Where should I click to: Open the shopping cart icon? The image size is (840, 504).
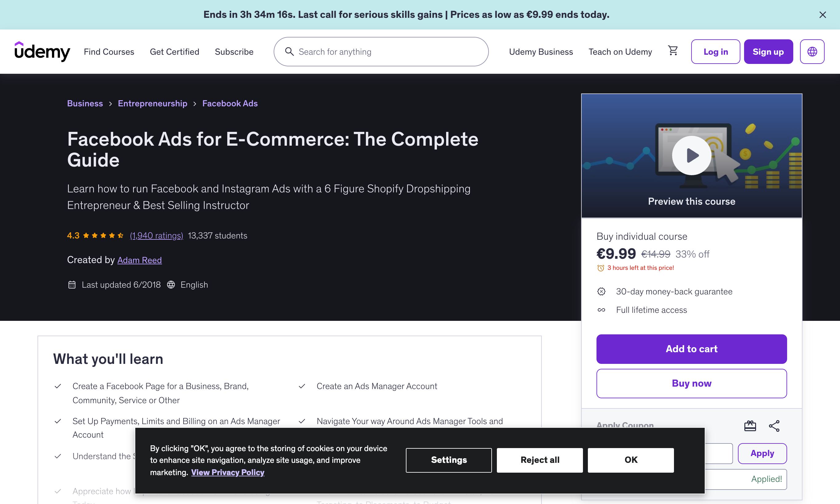tap(673, 51)
